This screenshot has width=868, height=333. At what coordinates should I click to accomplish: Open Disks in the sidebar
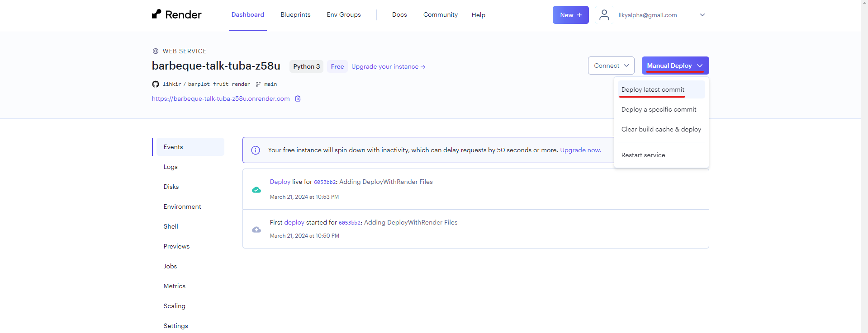pos(171,187)
